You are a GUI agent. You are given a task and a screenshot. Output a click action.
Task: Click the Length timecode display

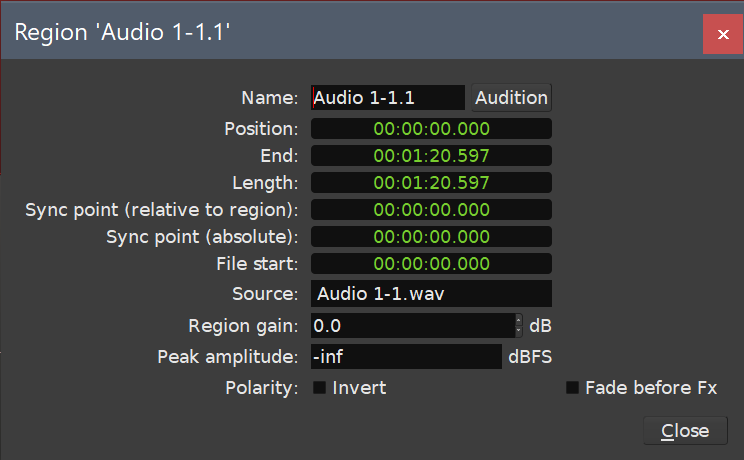click(x=431, y=183)
